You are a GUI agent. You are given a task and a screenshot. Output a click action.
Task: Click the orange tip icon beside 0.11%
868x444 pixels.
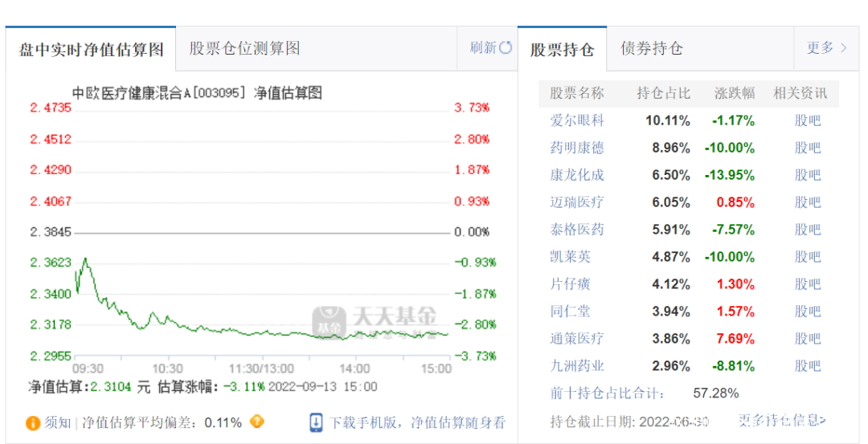point(257,422)
